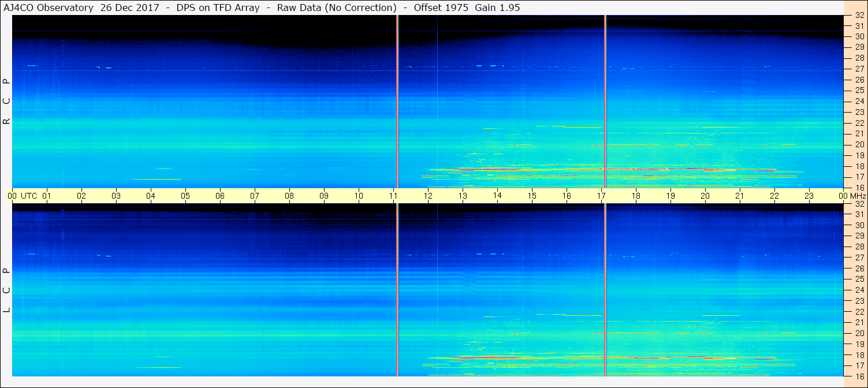The image size is (868, 388).
Task: Click the 19 hour label on time axis
Action: pos(670,196)
